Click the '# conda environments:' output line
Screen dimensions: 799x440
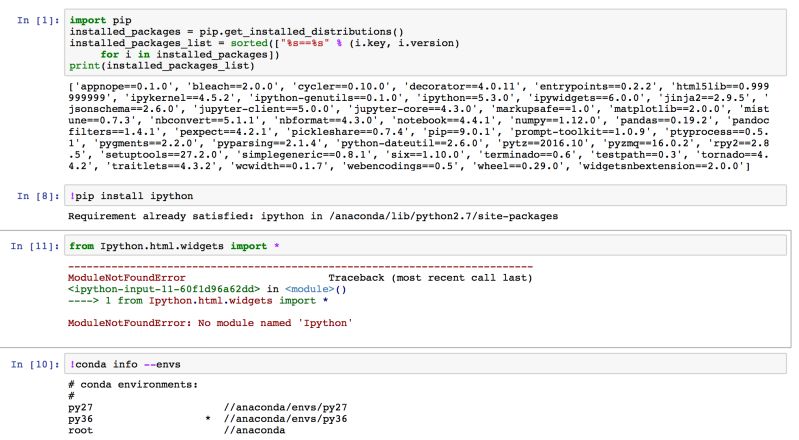[x=133, y=384]
